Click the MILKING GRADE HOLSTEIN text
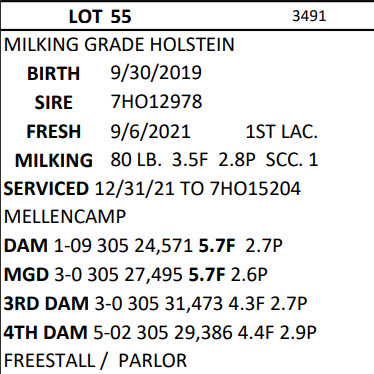The image size is (374, 374). [119, 45]
